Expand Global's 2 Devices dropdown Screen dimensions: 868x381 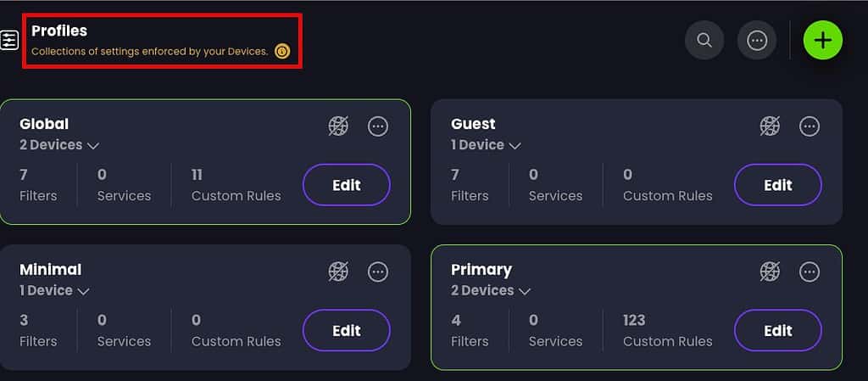[x=59, y=145]
